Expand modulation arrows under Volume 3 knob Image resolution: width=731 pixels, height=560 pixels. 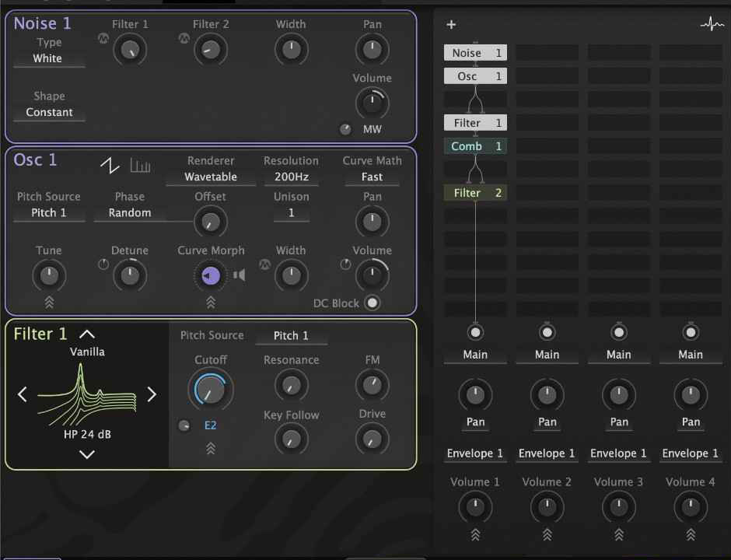pos(619,534)
